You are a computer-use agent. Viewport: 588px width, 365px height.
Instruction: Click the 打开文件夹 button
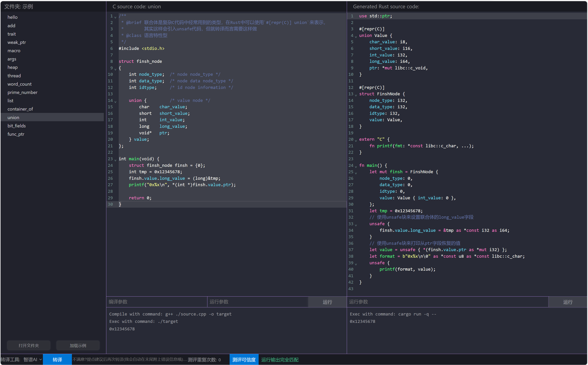click(29, 345)
